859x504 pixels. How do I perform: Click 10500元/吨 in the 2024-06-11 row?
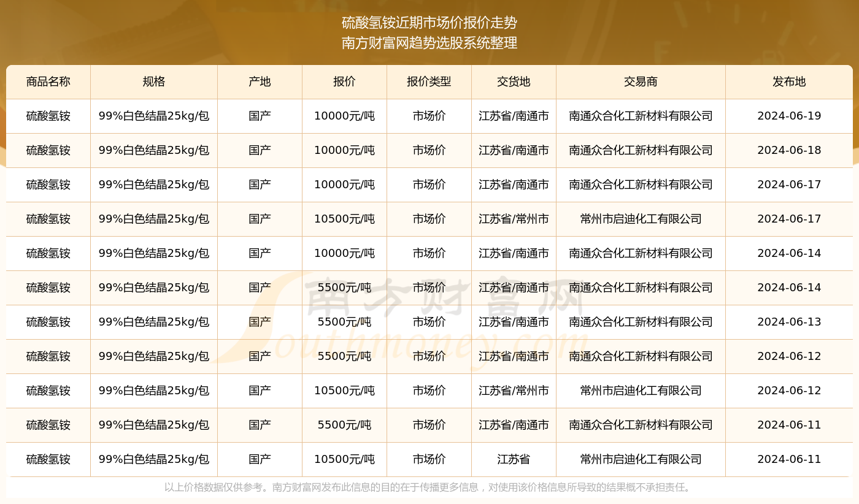344,459
